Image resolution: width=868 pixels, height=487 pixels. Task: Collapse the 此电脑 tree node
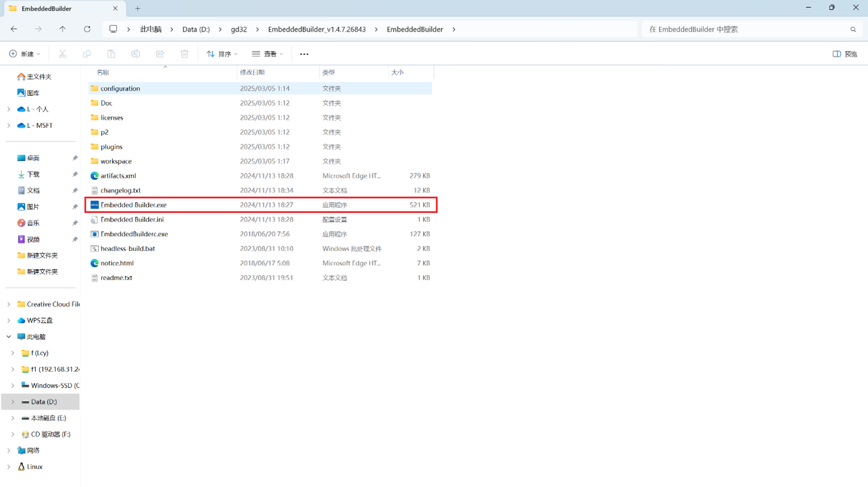tap(9, 337)
